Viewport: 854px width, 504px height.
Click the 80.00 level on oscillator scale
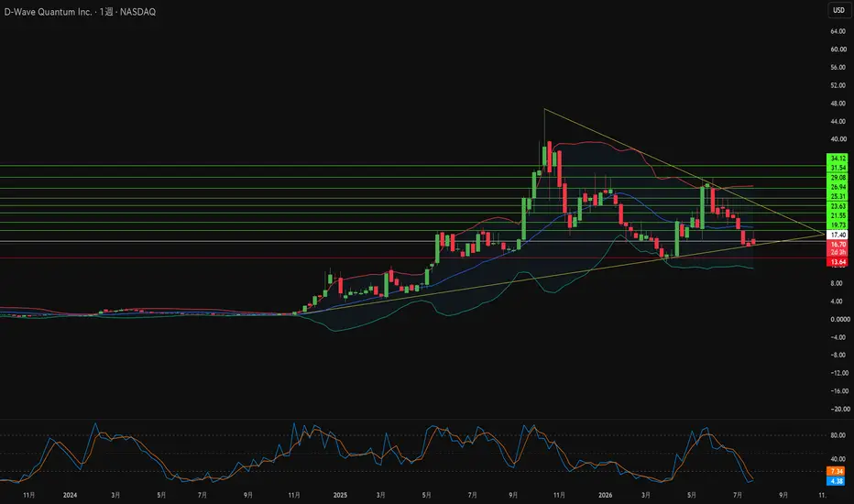coord(838,435)
